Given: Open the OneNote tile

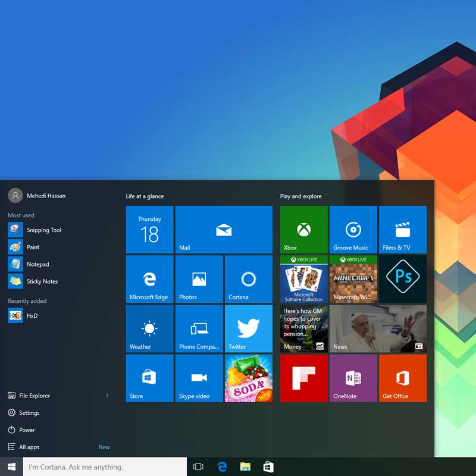Looking at the screenshot, I should [x=353, y=378].
